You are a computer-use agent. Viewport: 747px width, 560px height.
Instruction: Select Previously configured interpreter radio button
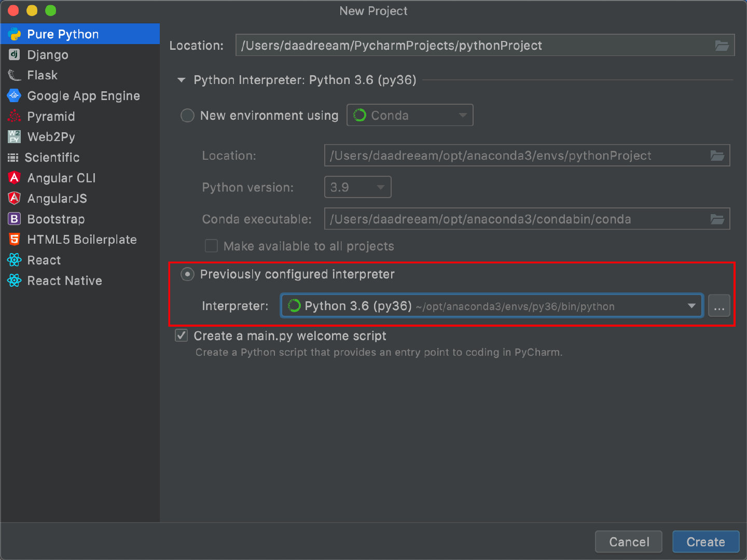point(187,274)
